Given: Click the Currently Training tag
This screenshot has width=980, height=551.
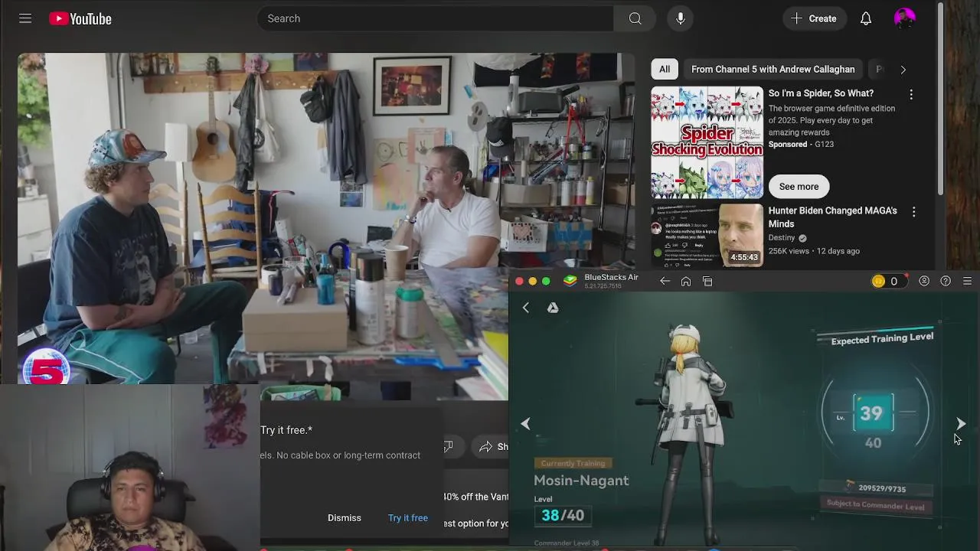Looking at the screenshot, I should tap(573, 463).
